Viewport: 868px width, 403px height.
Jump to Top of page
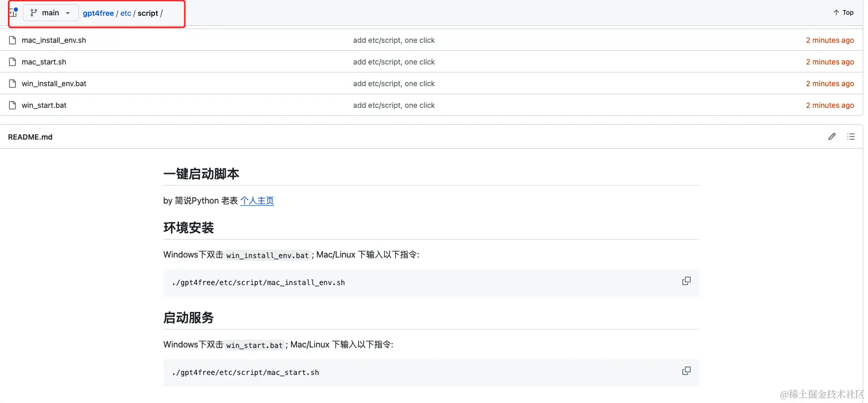pos(843,13)
